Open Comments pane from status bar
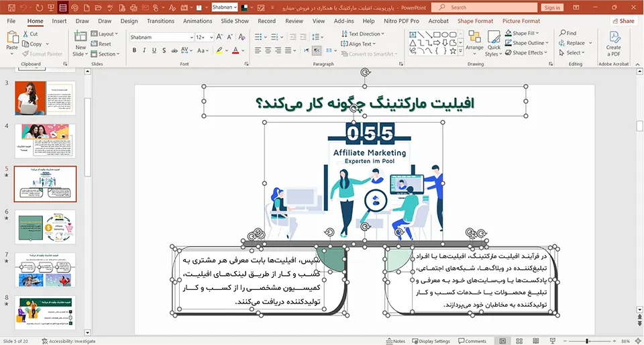 [x=472, y=341]
